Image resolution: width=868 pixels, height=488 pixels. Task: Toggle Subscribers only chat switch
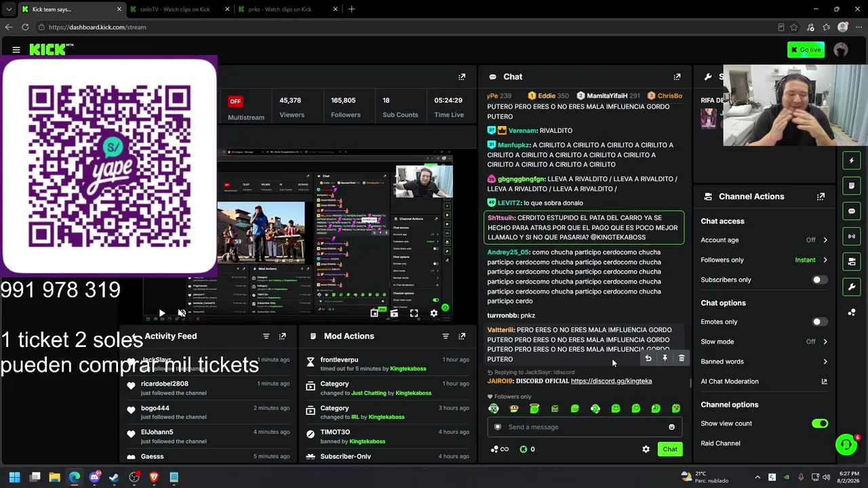point(820,280)
